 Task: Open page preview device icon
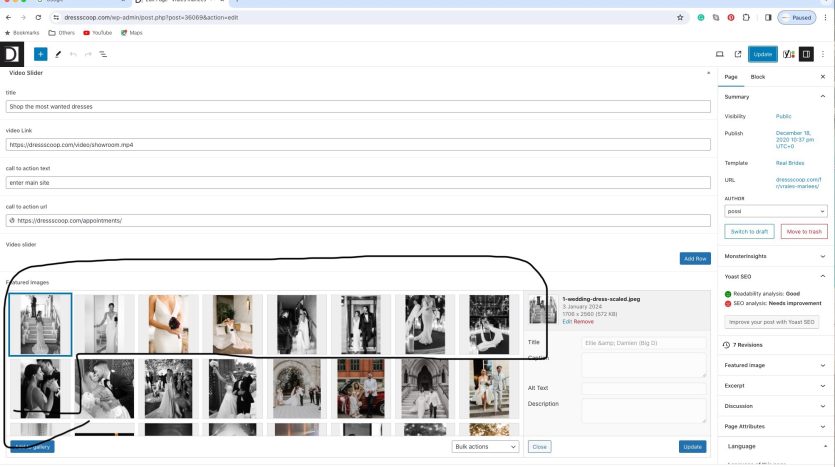(x=719, y=54)
